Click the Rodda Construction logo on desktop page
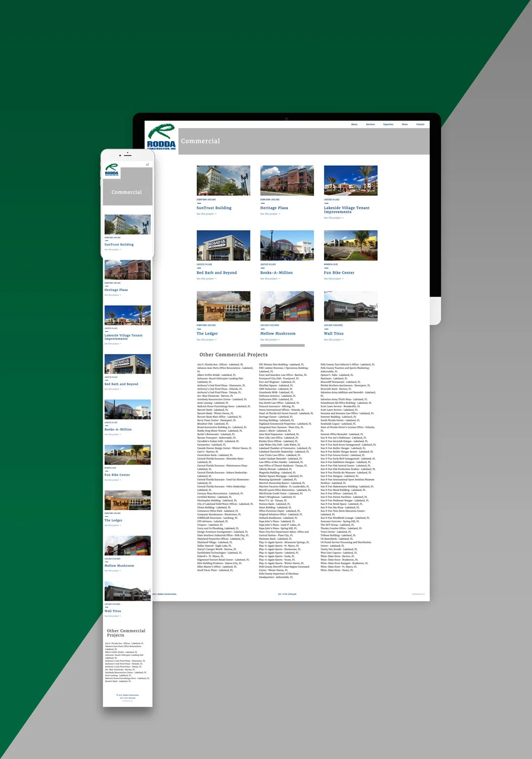 pos(161,137)
